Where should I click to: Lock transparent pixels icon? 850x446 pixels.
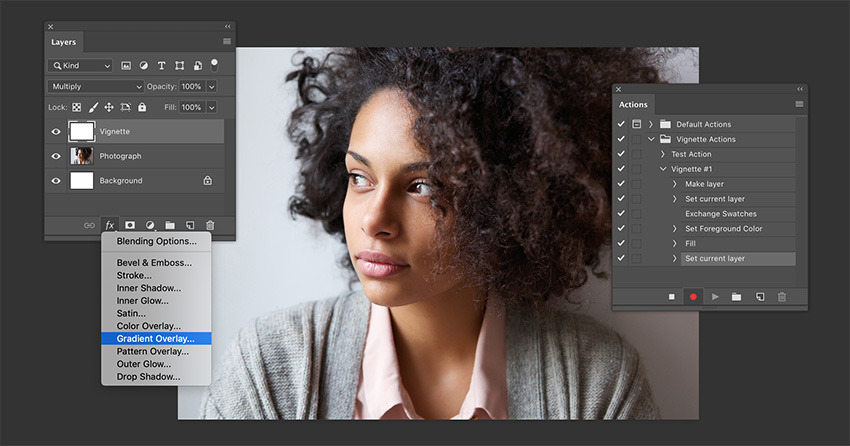(76, 107)
